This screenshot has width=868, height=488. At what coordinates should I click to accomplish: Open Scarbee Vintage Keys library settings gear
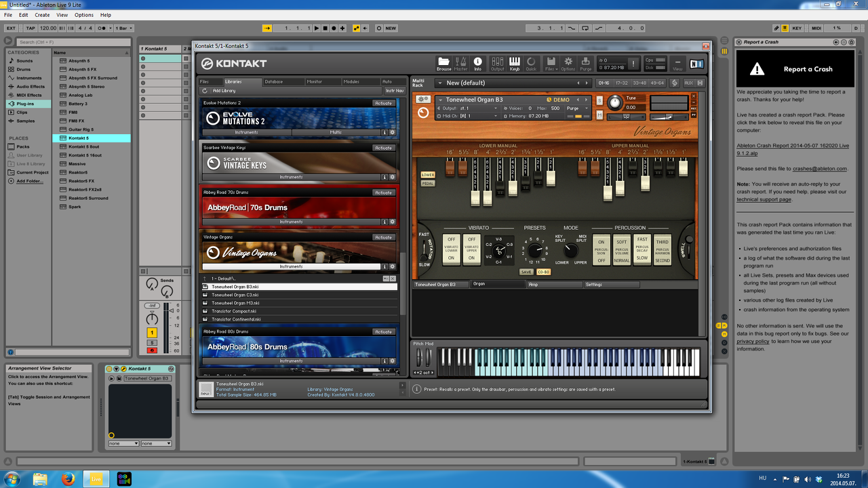point(392,177)
